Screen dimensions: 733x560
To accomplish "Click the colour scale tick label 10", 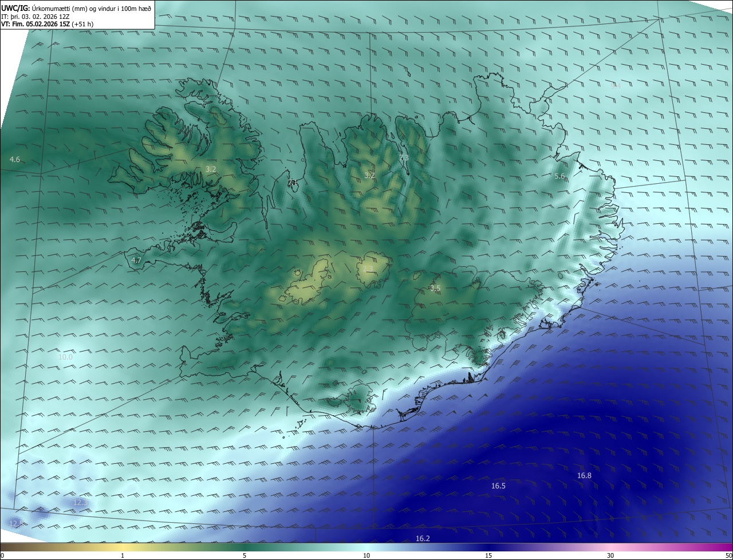I will (366, 555).
